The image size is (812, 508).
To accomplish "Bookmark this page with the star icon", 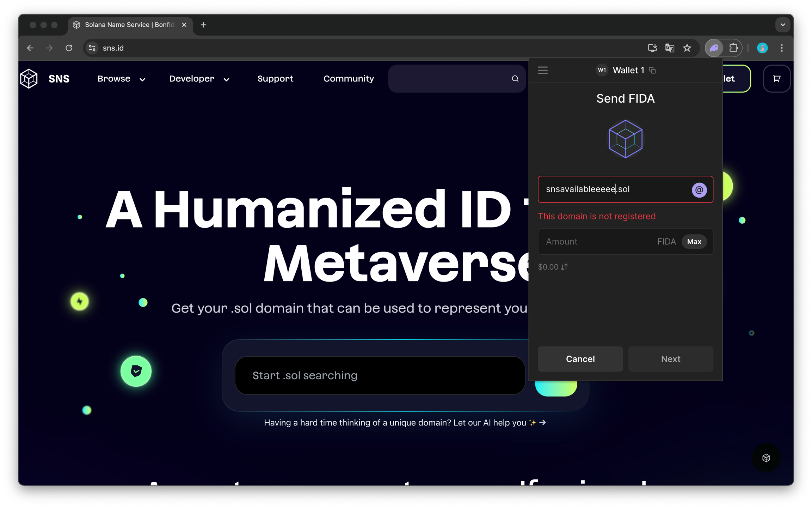I will tap(687, 48).
